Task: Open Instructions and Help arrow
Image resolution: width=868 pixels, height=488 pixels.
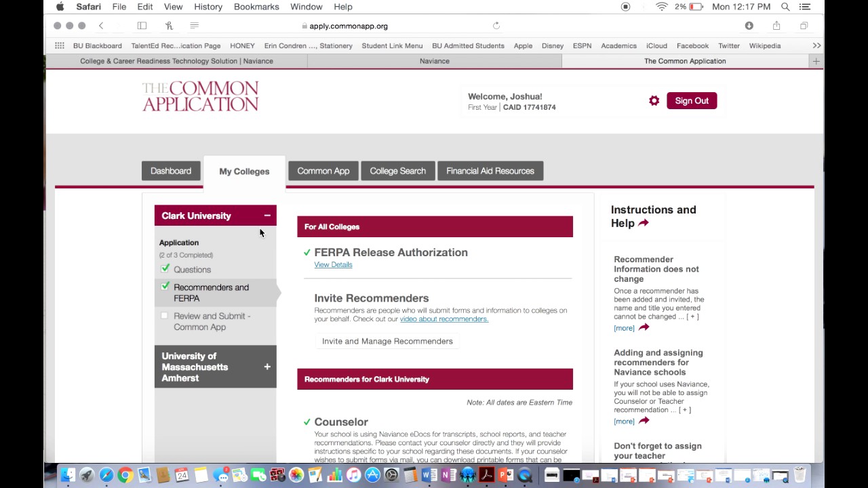Action: coord(644,223)
